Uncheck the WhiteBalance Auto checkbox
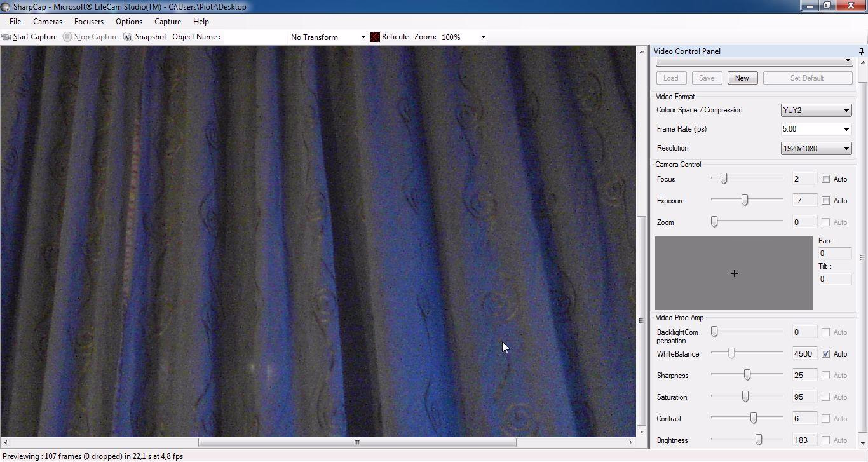This screenshot has width=868, height=462. pyautogui.click(x=825, y=354)
